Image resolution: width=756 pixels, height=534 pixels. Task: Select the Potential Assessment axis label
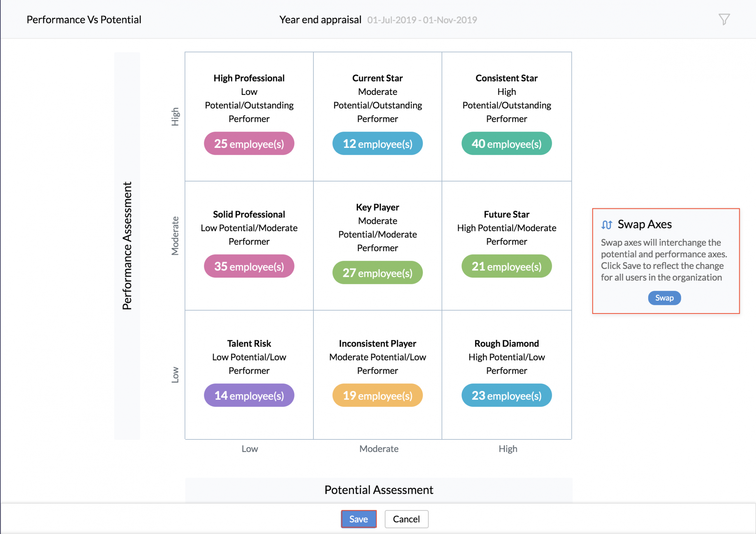pos(378,490)
